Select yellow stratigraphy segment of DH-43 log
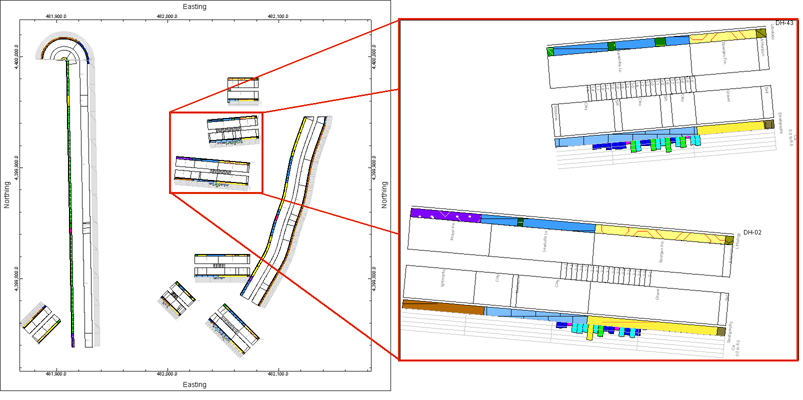The width and height of the screenshot is (803, 400). (x=730, y=128)
